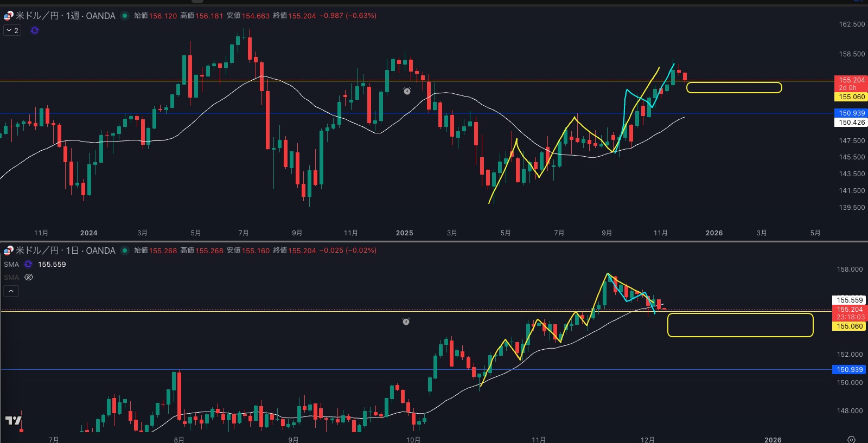
Task: Click green market status dot on daily chart
Action: pyautogui.click(x=125, y=251)
